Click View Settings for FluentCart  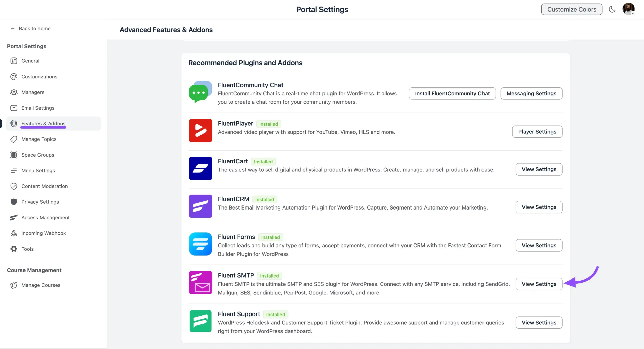pyautogui.click(x=539, y=169)
